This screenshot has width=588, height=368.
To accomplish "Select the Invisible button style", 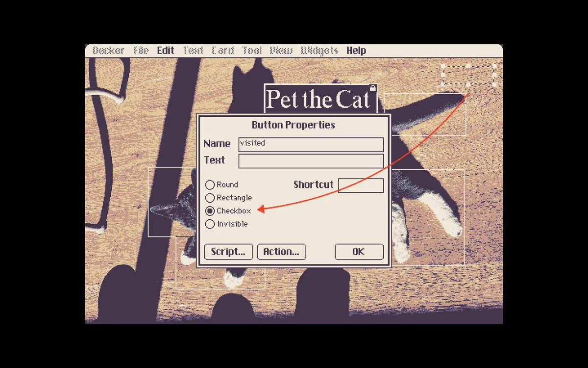I will tap(226, 224).
